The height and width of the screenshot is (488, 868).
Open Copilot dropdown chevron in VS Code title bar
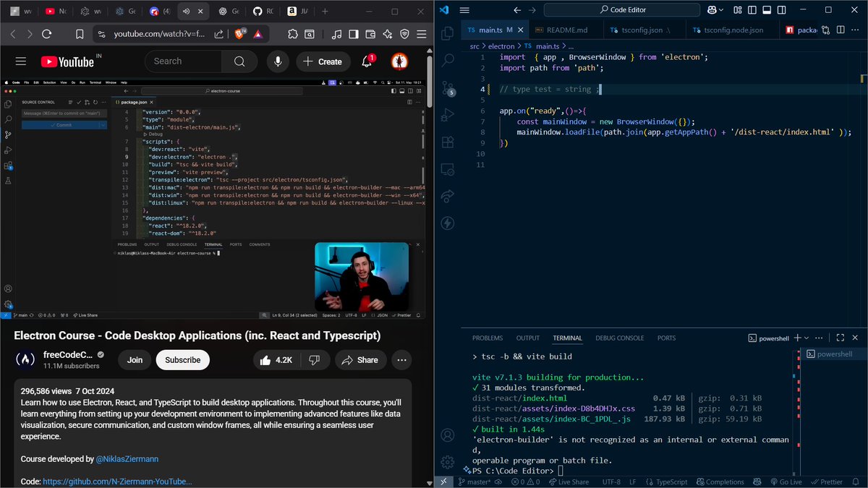[x=722, y=10]
